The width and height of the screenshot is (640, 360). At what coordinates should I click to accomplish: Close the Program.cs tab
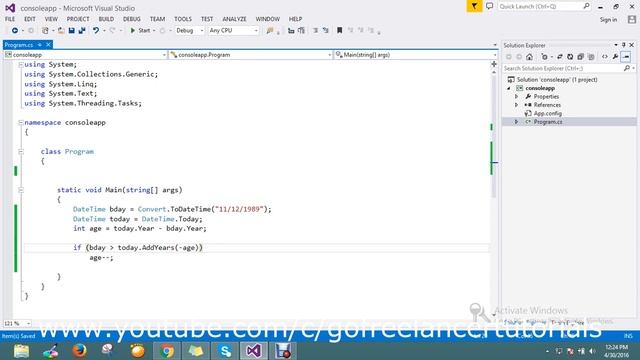click(x=48, y=44)
